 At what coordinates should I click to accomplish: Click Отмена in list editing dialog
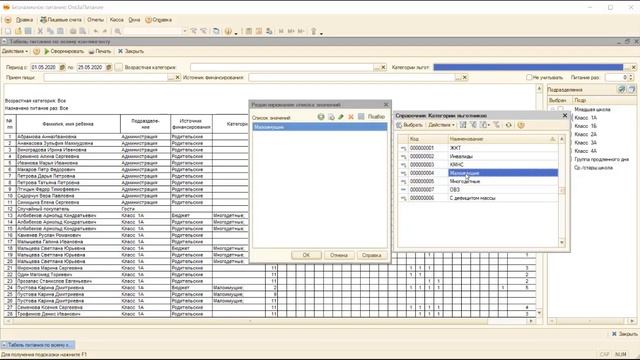[339, 255]
